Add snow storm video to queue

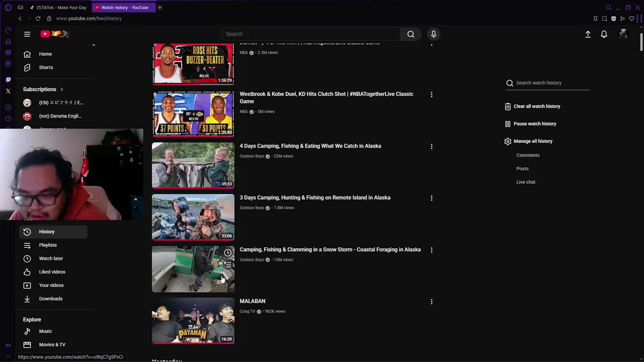click(x=228, y=264)
